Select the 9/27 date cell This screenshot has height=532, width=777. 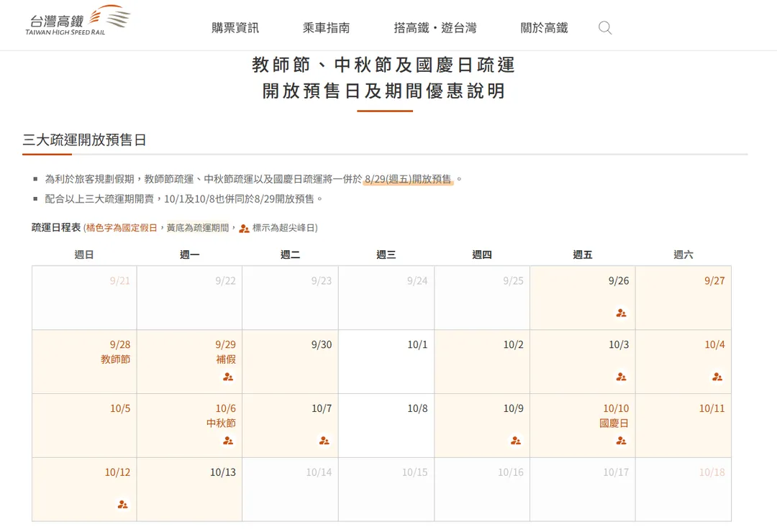(x=683, y=298)
